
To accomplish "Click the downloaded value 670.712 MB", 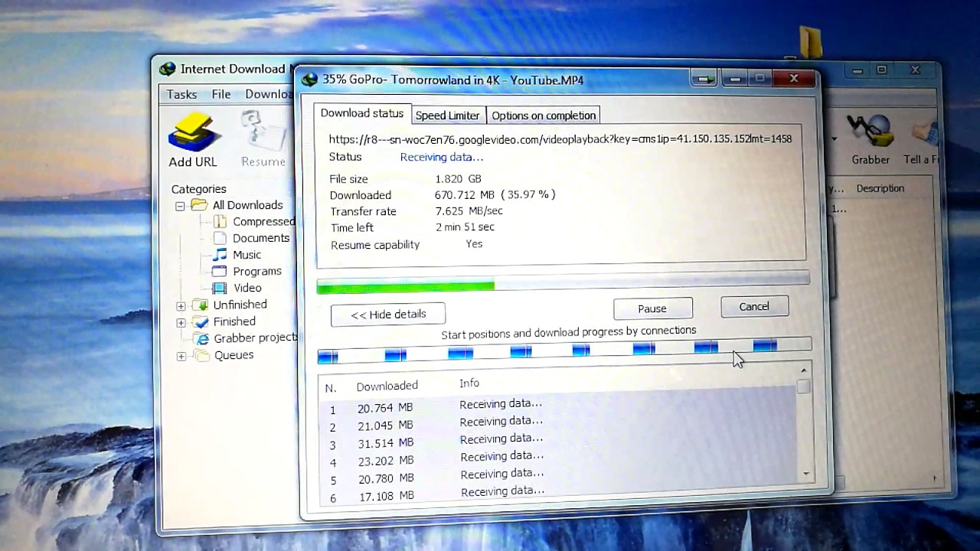I will coord(465,195).
